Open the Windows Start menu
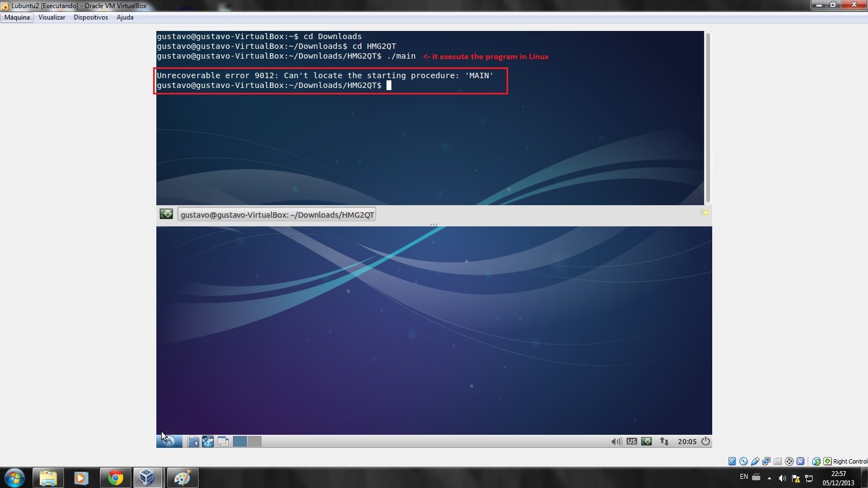The image size is (868, 488). pyautogui.click(x=14, y=478)
